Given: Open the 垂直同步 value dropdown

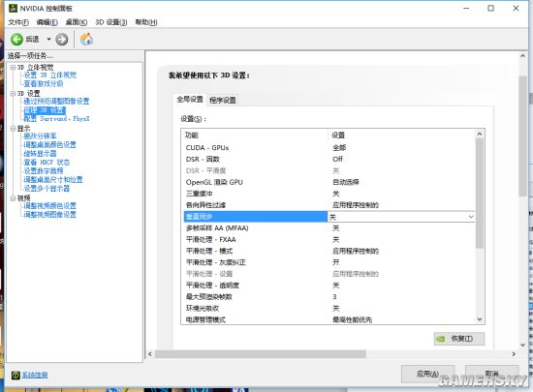Looking at the screenshot, I should [x=471, y=217].
